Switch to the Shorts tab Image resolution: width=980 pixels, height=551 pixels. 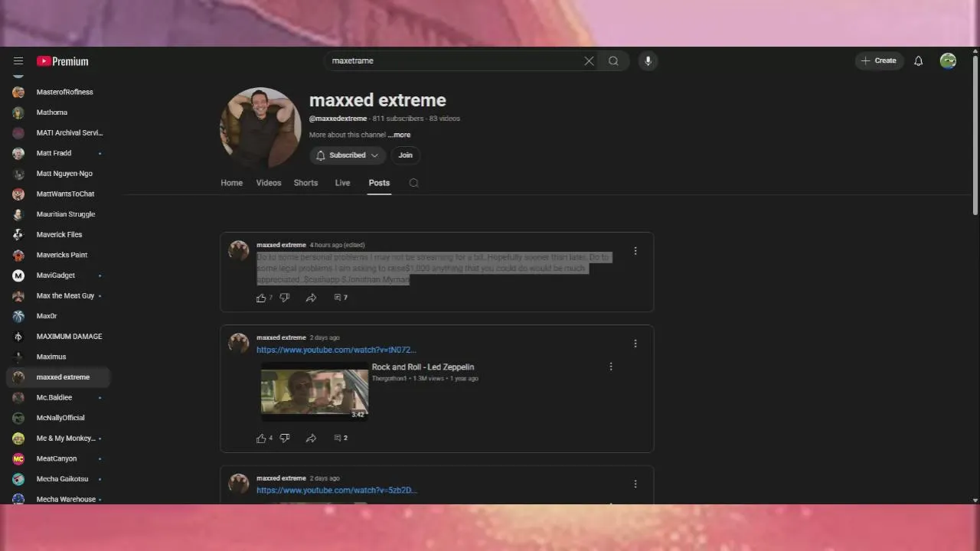[305, 183]
